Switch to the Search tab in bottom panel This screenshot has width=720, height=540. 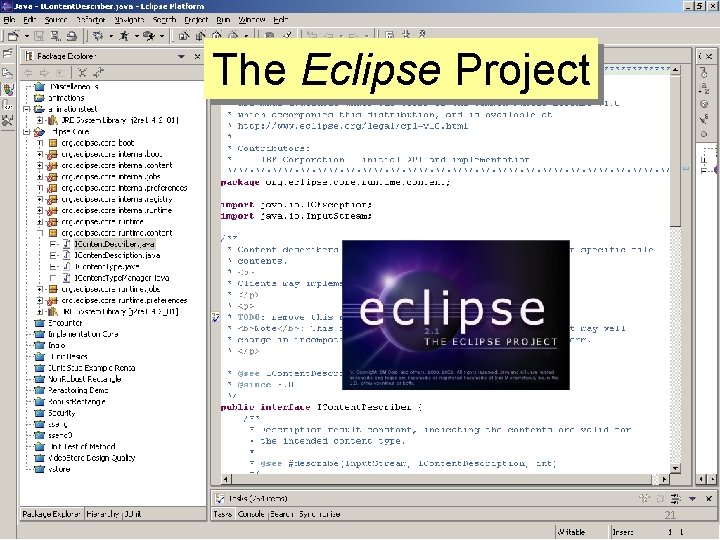click(x=281, y=514)
